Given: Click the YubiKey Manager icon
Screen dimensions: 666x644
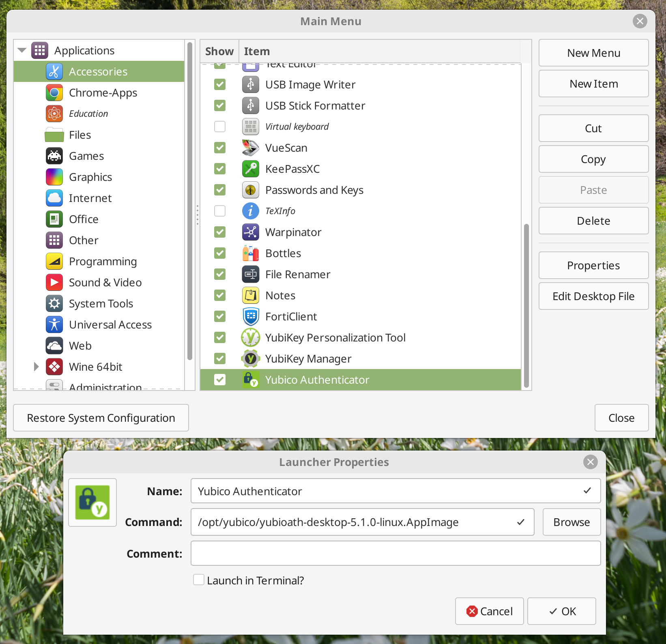Looking at the screenshot, I should click(x=250, y=358).
